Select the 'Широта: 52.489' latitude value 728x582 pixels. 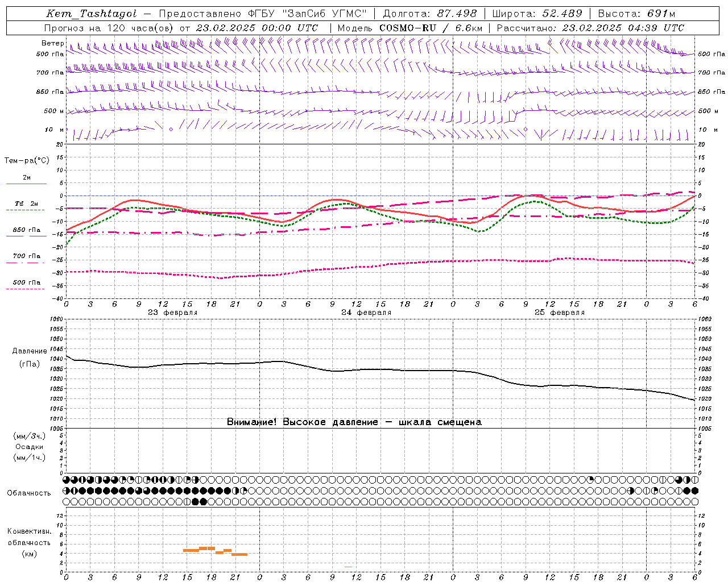537,14
